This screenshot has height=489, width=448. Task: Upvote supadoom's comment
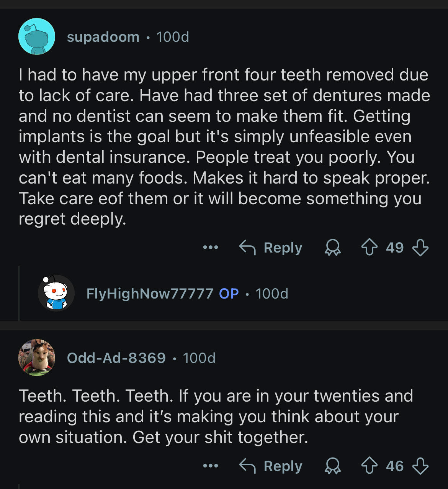pos(369,248)
